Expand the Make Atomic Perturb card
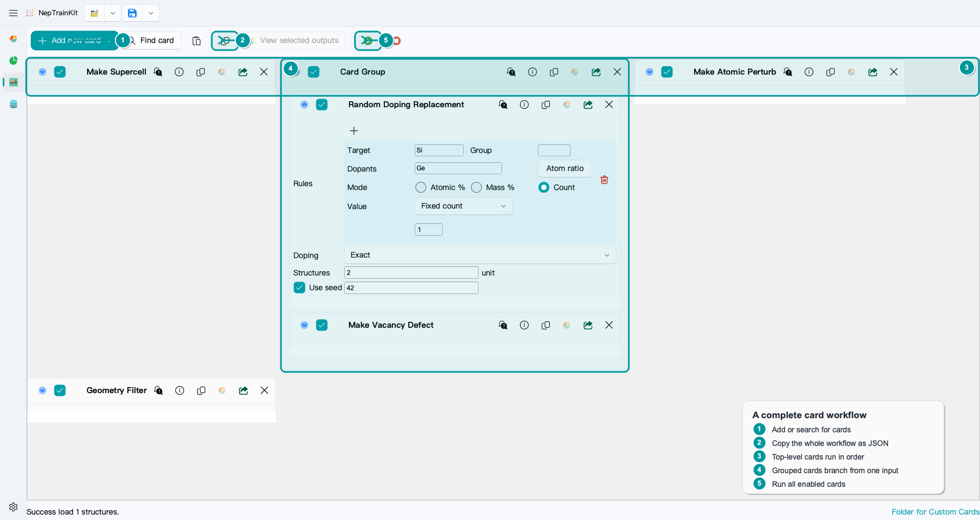Image resolution: width=980 pixels, height=520 pixels. pyautogui.click(x=650, y=72)
